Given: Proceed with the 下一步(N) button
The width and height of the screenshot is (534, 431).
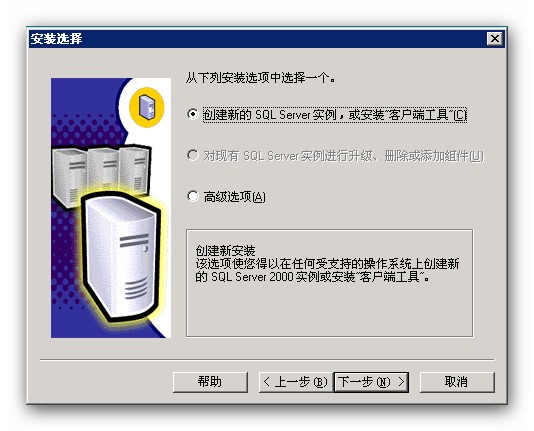Looking at the screenshot, I should pos(371,382).
